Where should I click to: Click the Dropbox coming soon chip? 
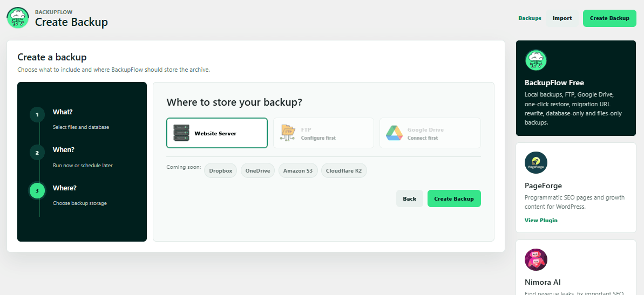point(221,170)
